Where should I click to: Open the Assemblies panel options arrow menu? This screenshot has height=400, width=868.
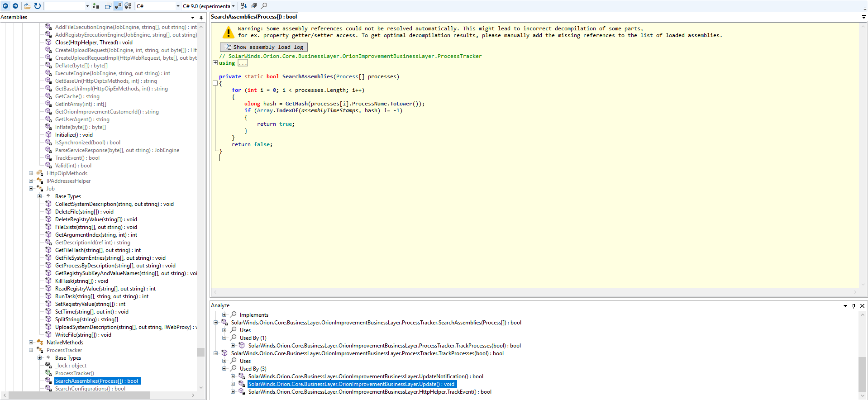(x=193, y=18)
